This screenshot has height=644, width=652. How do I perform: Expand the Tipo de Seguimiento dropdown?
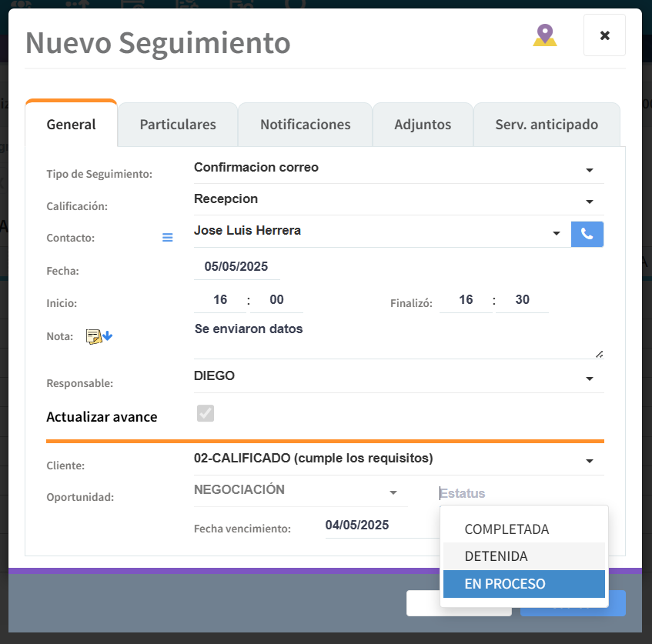click(589, 169)
